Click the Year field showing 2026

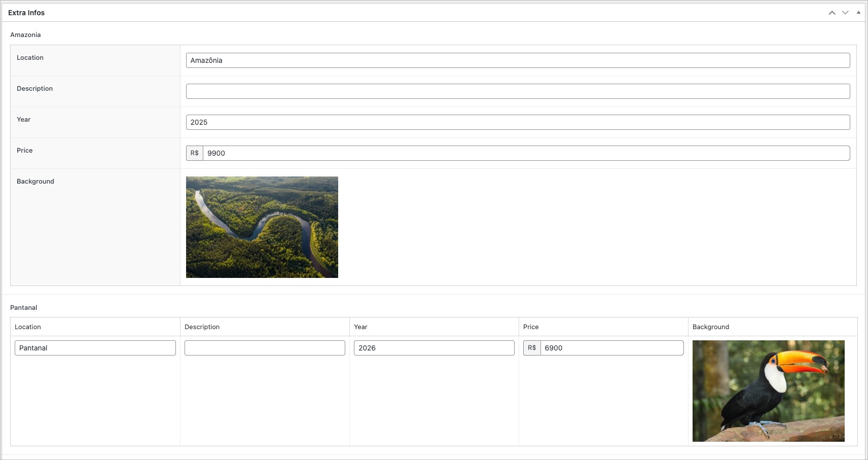tap(433, 348)
